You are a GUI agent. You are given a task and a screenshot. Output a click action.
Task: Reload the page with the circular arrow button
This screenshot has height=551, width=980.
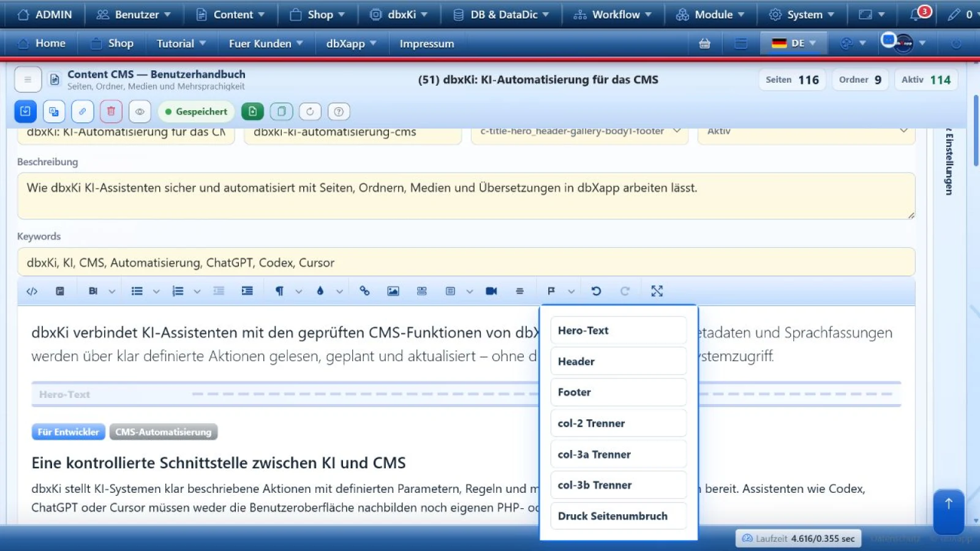(310, 111)
